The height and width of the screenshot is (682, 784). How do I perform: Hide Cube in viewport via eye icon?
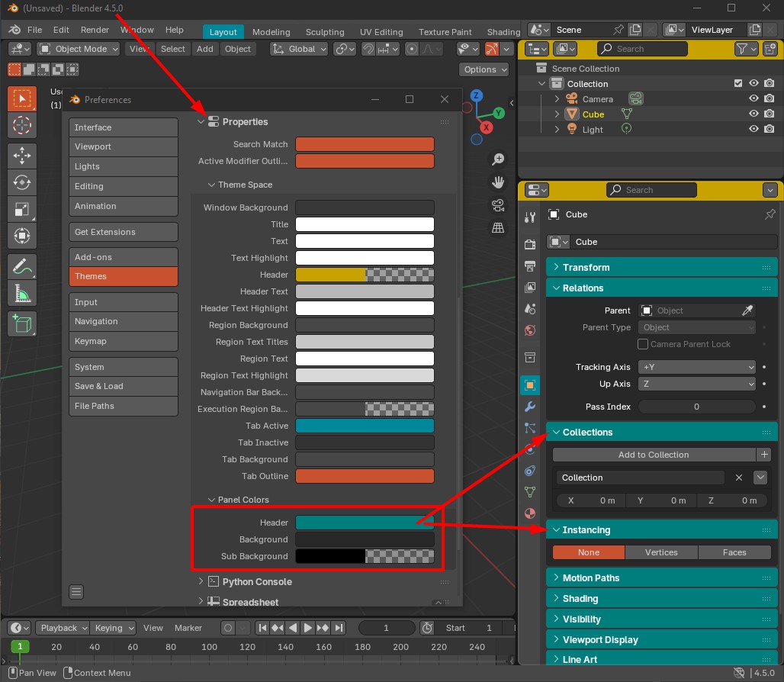(x=753, y=114)
